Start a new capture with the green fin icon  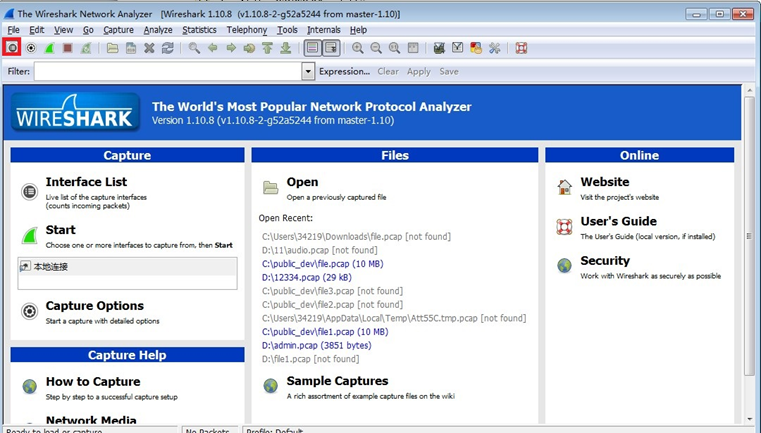tap(49, 48)
